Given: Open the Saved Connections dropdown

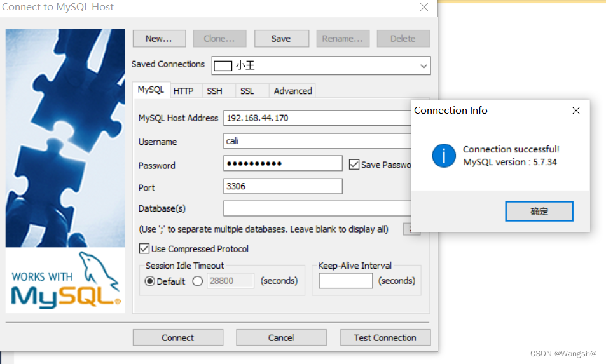Looking at the screenshot, I should (424, 66).
